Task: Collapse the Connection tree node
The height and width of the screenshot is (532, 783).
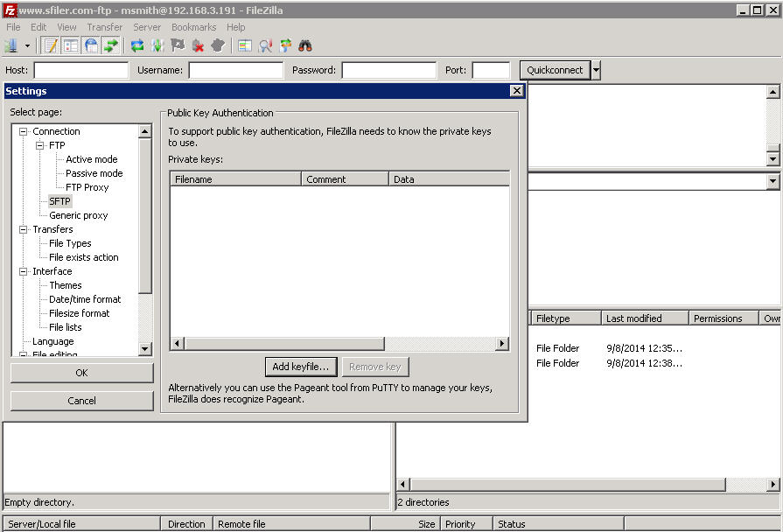Action: click(23, 131)
